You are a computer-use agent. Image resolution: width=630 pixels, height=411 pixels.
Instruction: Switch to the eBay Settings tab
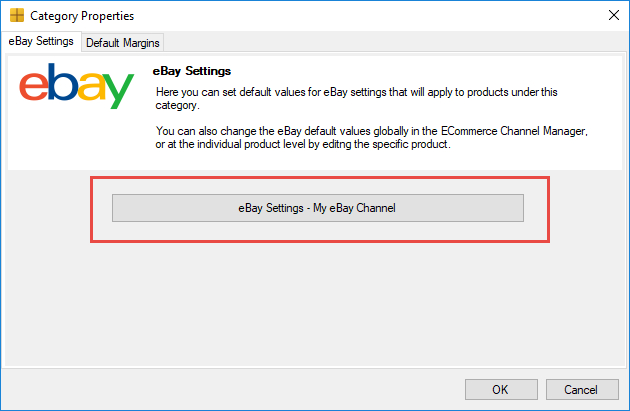(41, 42)
